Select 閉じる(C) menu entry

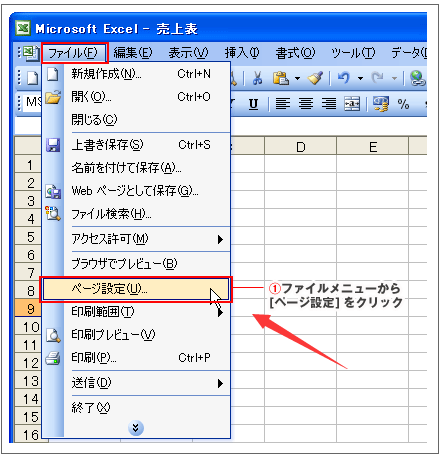137,120
